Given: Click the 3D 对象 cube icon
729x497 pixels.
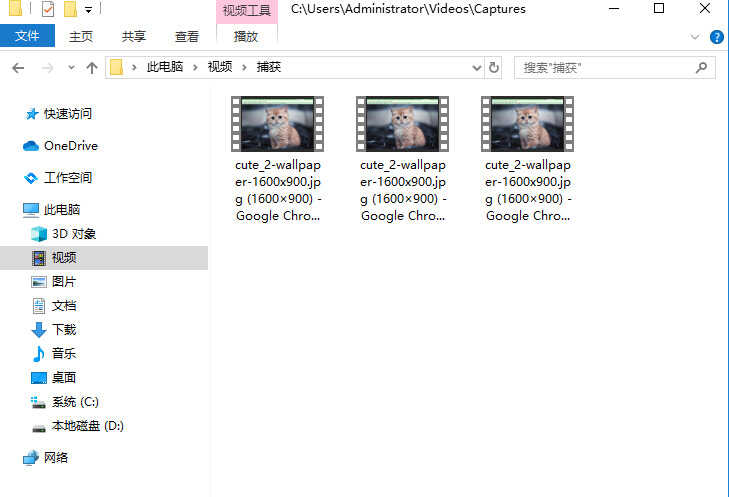Looking at the screenshot, I should click(x=39, y=234).
